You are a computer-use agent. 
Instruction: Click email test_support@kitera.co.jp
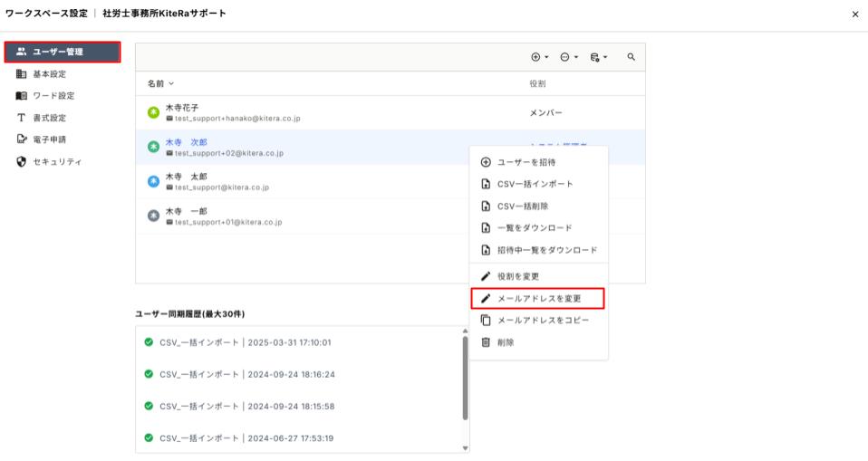point(222,187)
